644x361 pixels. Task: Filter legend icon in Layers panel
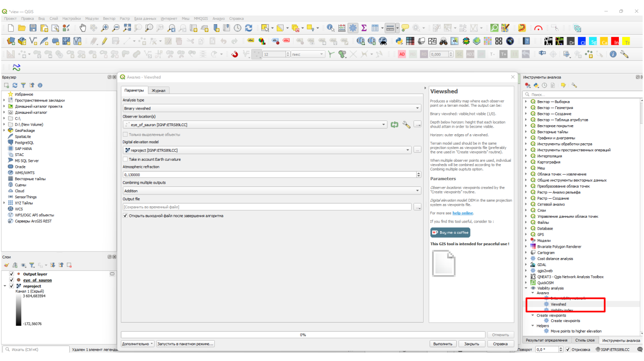click(32, 265)
